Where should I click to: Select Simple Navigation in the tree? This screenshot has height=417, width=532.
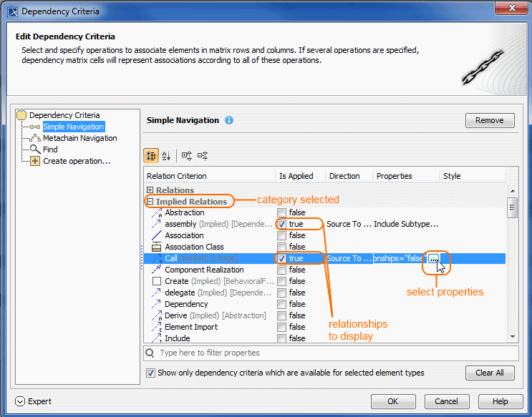tap(73, 127)
